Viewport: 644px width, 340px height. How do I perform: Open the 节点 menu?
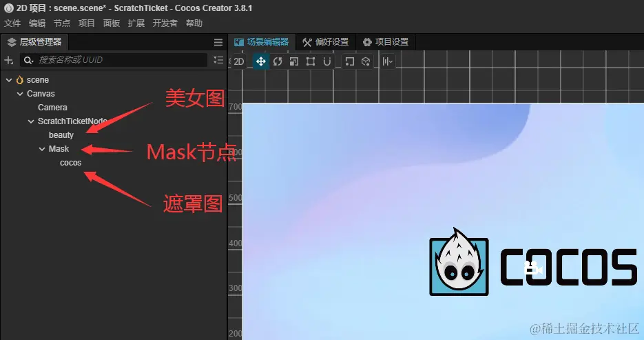62,23
